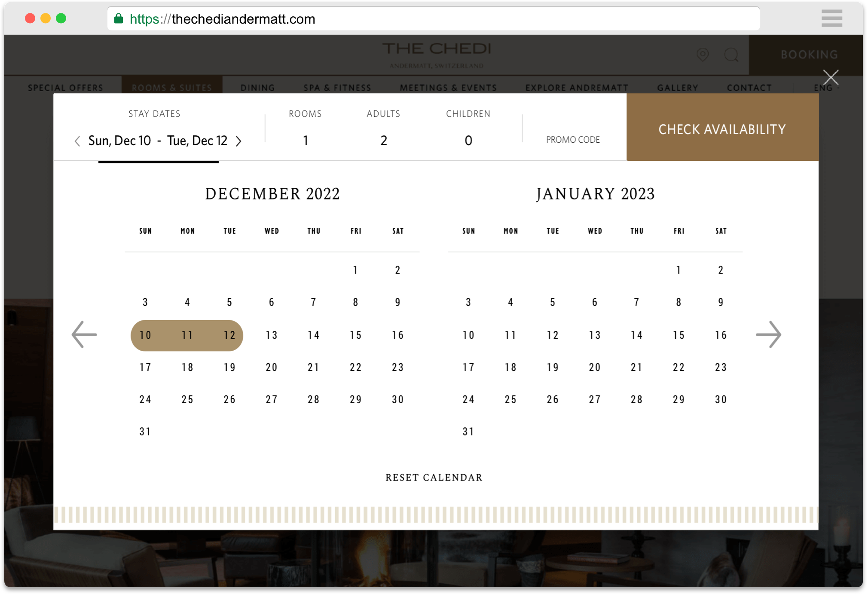Open the Children count selector

tap(468, 140)
